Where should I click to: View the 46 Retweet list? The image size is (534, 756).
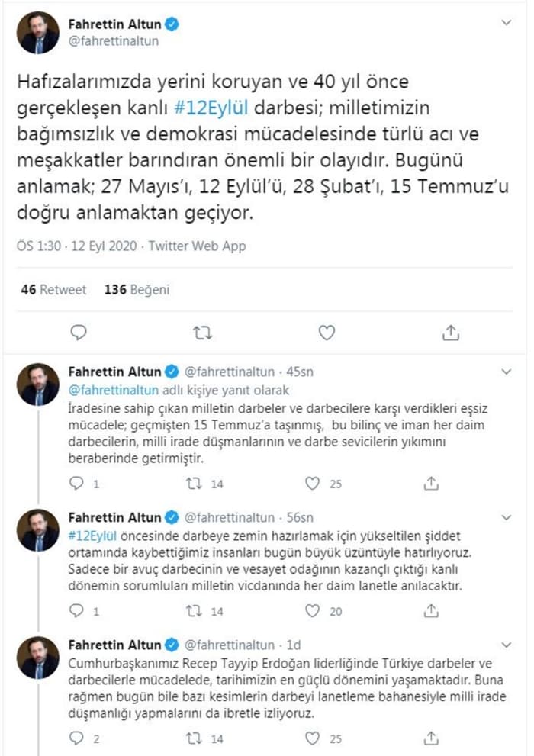tap(53, 290)
